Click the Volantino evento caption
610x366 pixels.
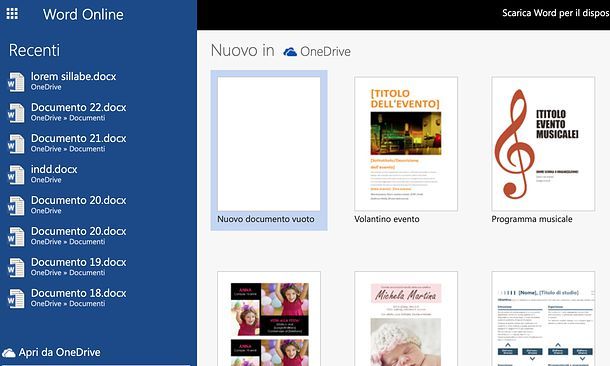click(x=387, y=219)
